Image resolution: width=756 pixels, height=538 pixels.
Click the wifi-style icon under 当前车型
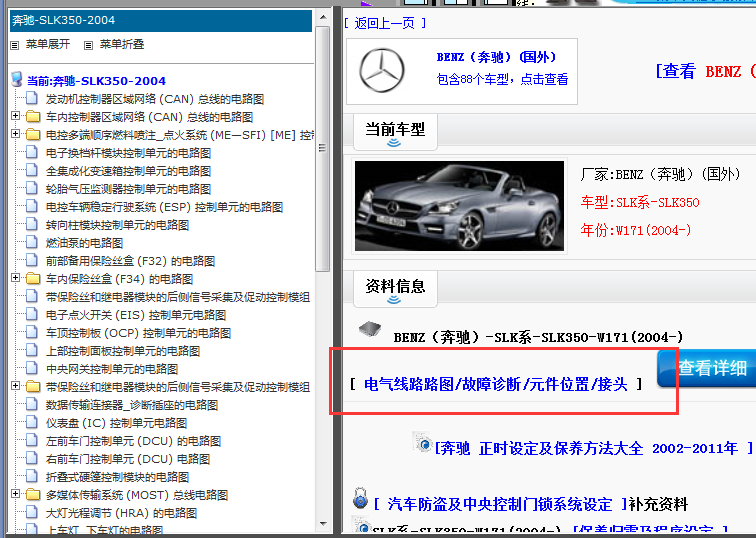(x=394, y=143)
